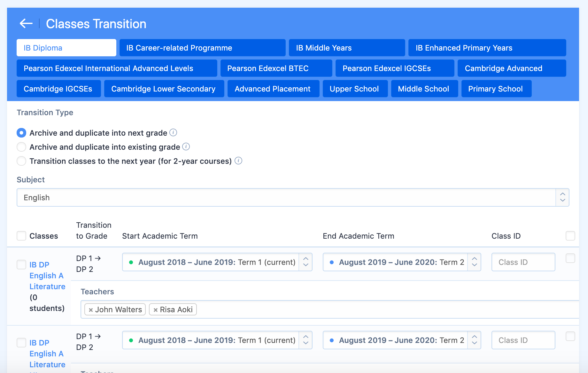The width and height of the screenshot is (588, 373).
Task: Switch to Cambridge IGCSEs tab
Action: coord(58,89)
